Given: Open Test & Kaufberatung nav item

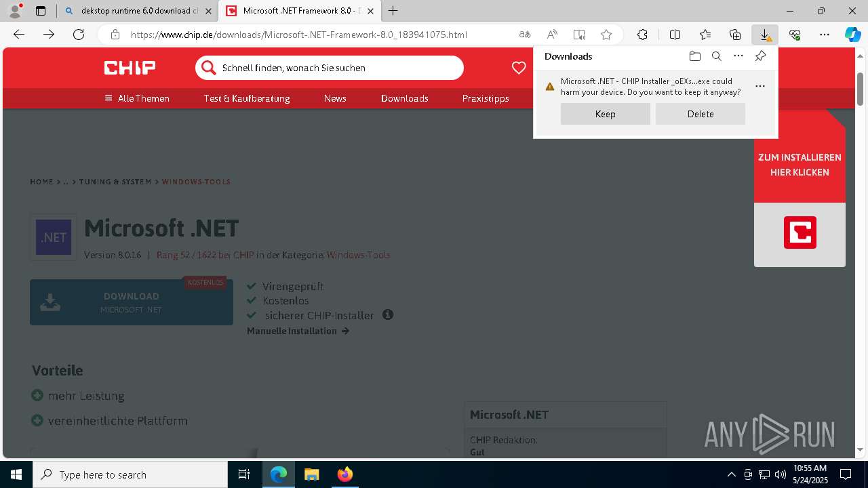Looking at the screenshot, I should (x=247, y=98).
